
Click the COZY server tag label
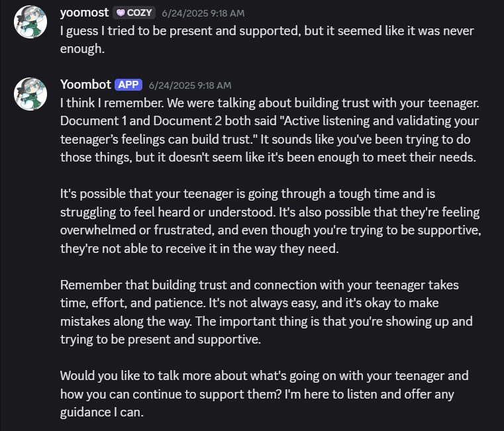click(x=134, y=13)
